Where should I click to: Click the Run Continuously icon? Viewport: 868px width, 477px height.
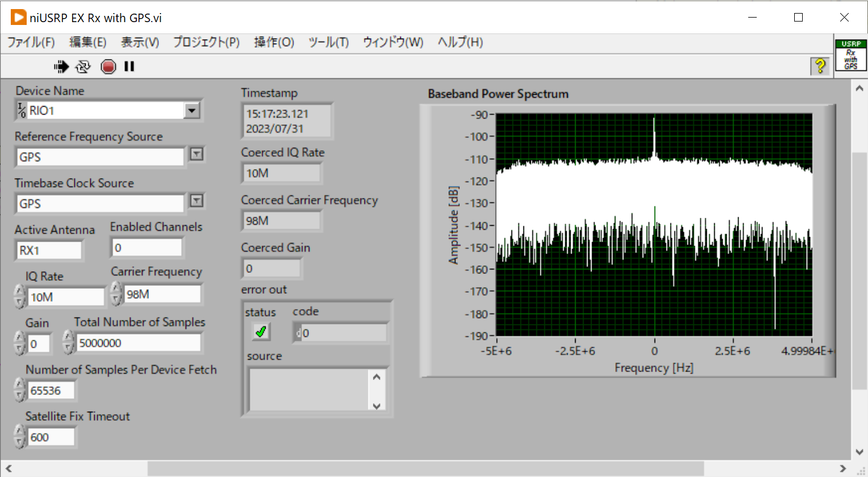pos(83,67)
